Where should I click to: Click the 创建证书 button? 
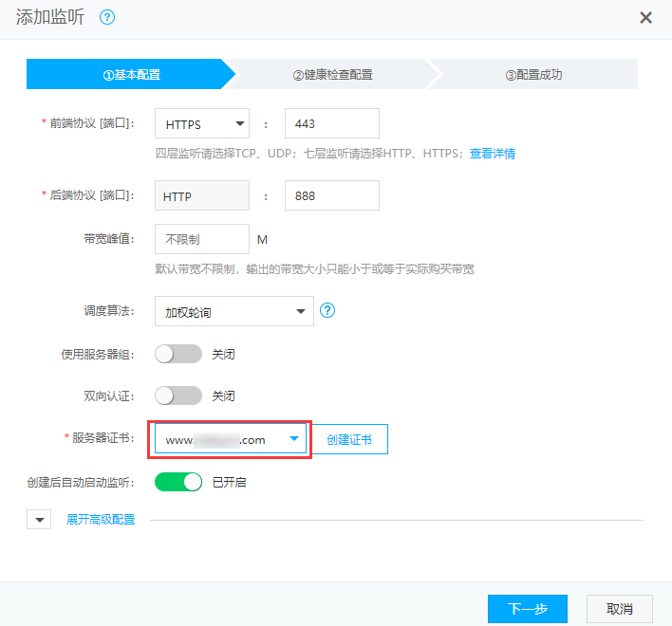pos(349,439)
